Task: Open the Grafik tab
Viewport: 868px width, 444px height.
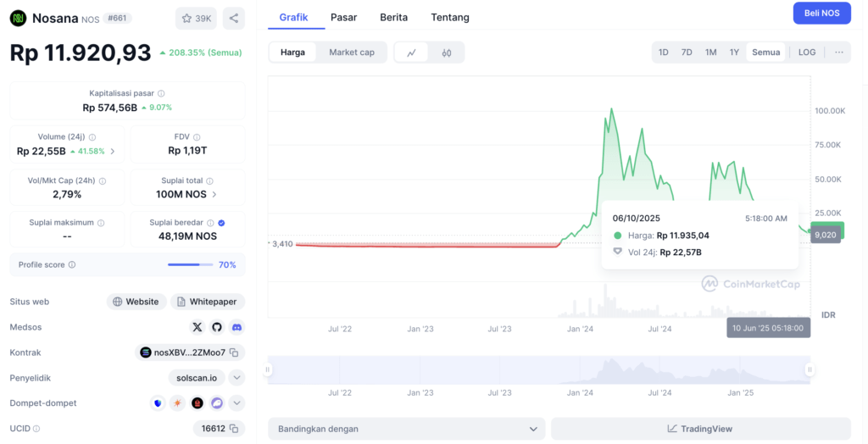Action: 293,17
